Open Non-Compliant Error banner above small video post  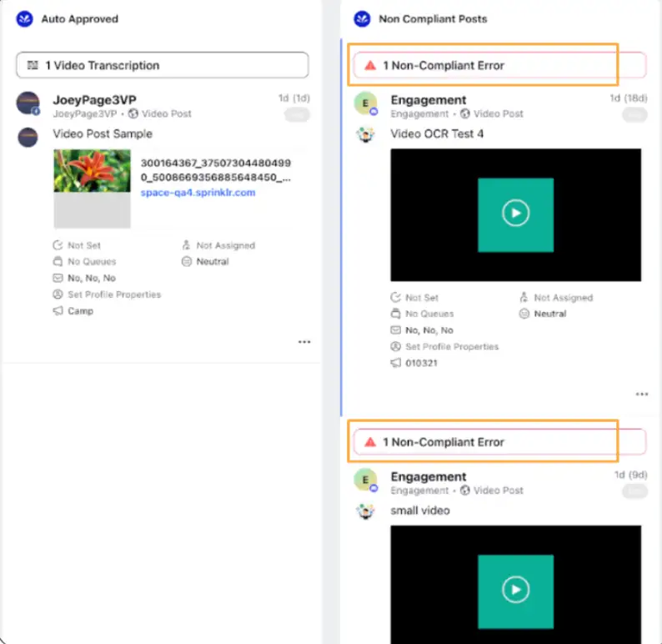[x=499, y=442]
